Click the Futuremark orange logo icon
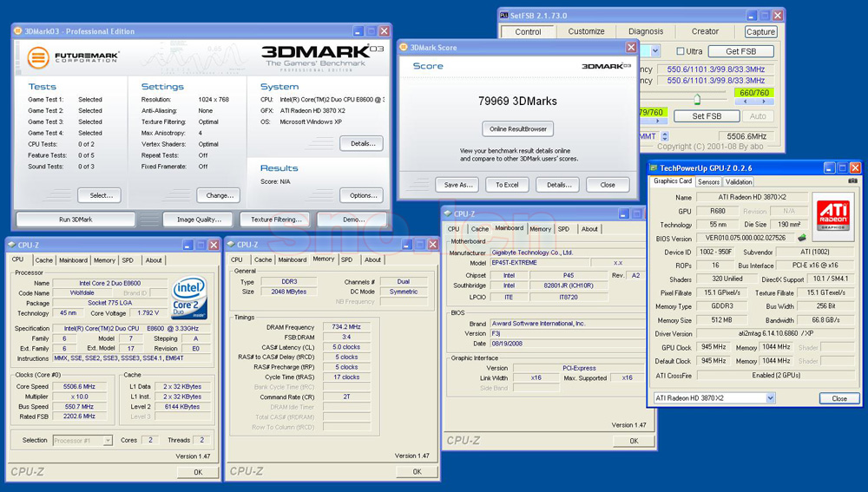 tap(38, 57)
